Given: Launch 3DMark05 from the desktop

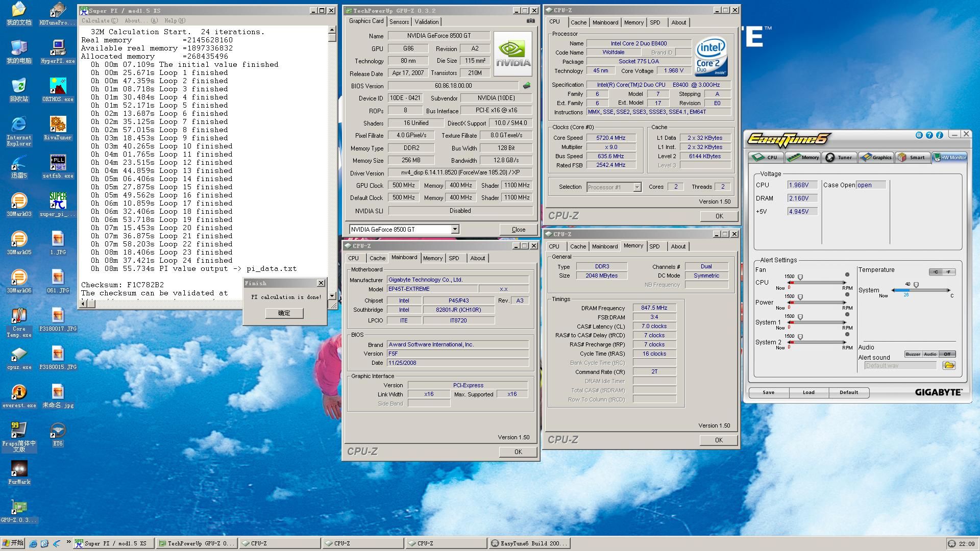Looking at the screenshot, I should tap(19, 243).
